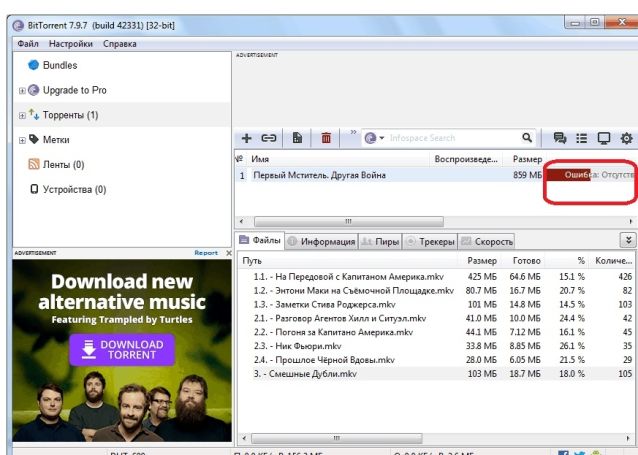Switch to the Пиры tab

point(380,241)
